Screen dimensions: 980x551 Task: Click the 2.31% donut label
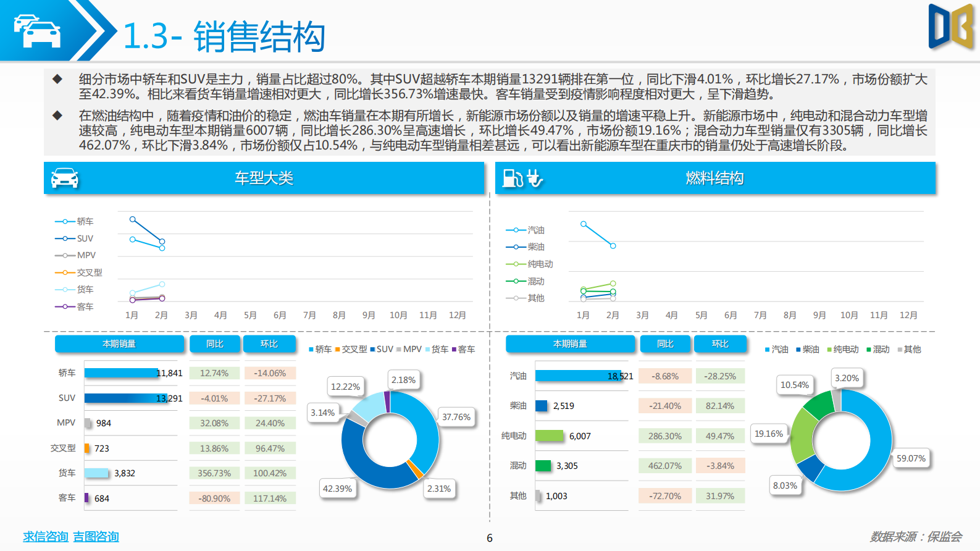click(x=438, y=489)
